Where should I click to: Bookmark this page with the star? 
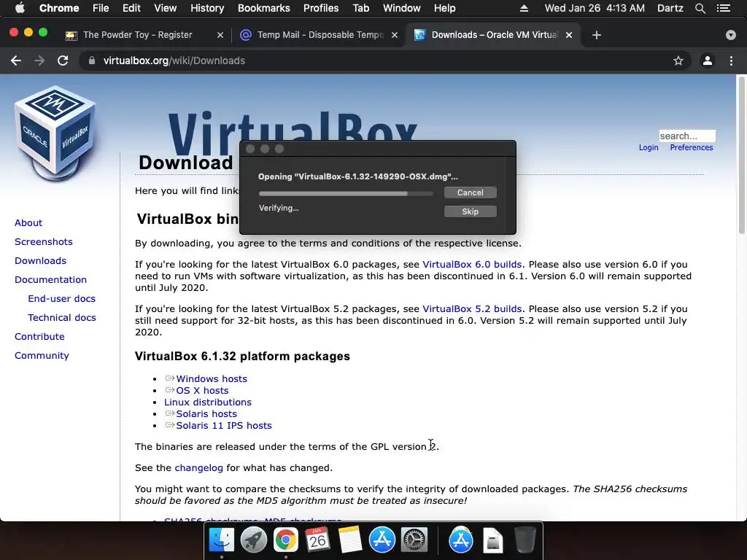tap(678, 61)
